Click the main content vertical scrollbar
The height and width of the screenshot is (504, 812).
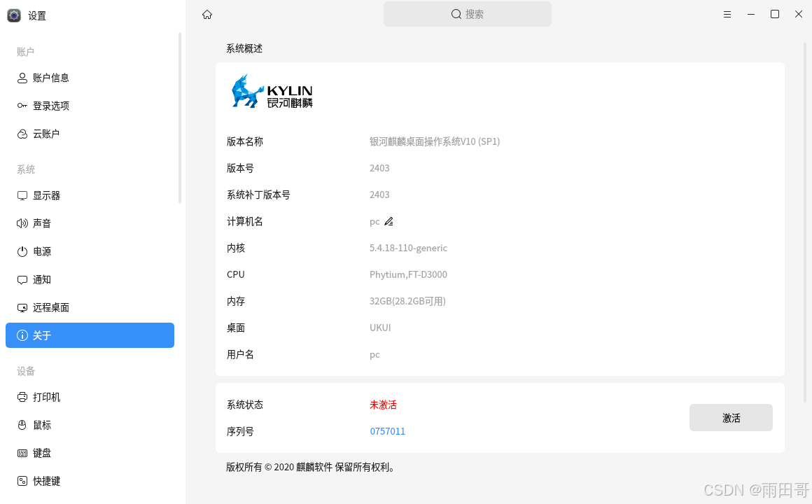[x=805, y=223]
